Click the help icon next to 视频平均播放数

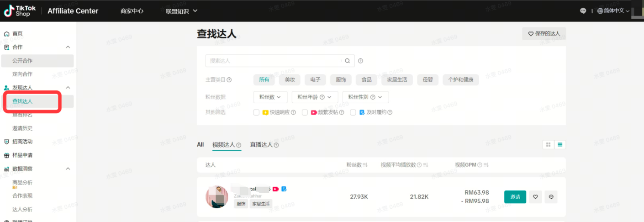pos(419,165)
